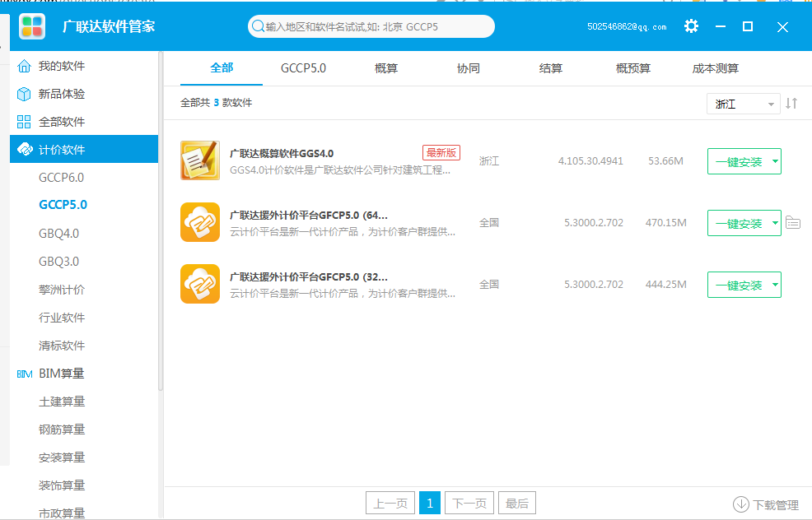The height and width of the screenshot is (520, 812).
Task: Select GCCP6.0 in sidebar
Action: 61,178
